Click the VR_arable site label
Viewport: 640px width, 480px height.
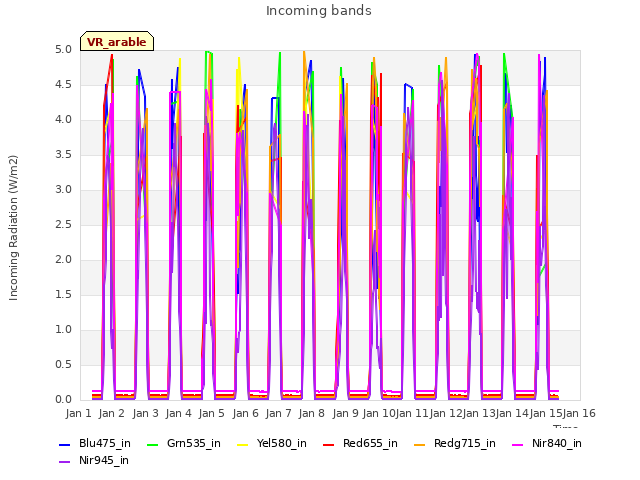coord(117,42)
